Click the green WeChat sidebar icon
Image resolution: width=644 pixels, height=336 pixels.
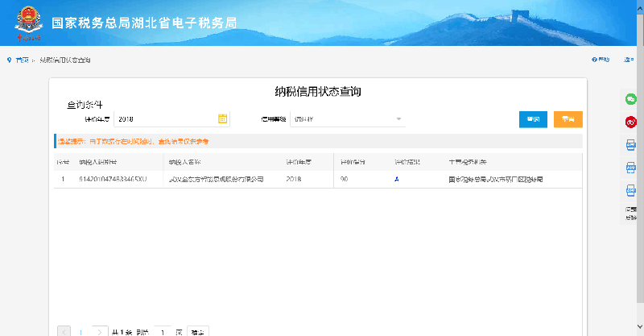631,98
